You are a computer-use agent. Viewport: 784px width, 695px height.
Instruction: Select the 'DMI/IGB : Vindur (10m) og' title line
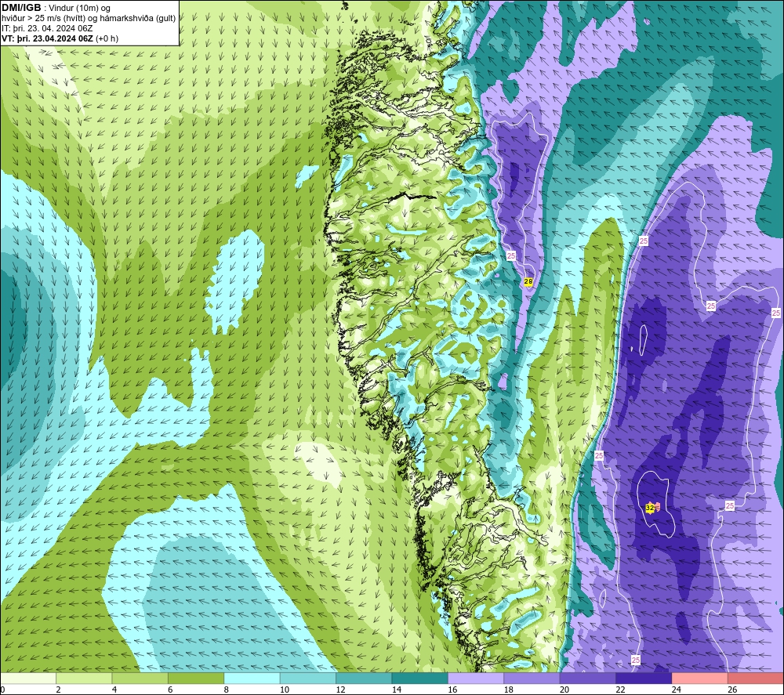[56, 8]
